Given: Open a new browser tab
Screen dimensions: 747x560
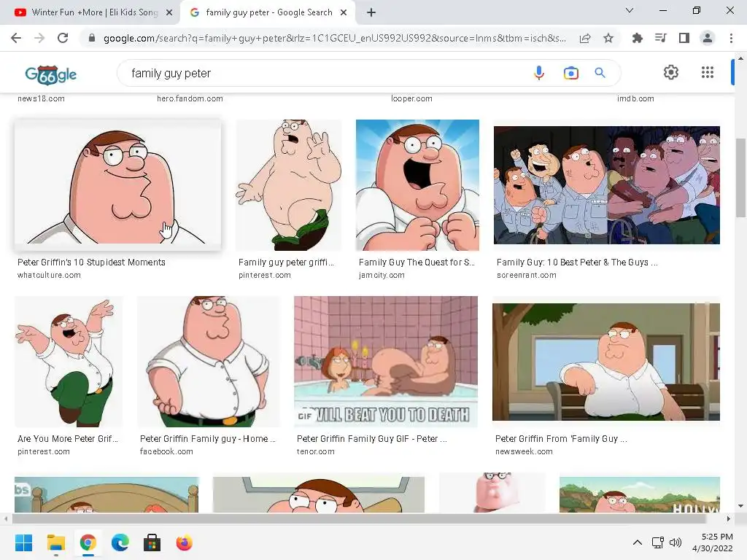Looking at the screenshot, I should click(371, 12).
